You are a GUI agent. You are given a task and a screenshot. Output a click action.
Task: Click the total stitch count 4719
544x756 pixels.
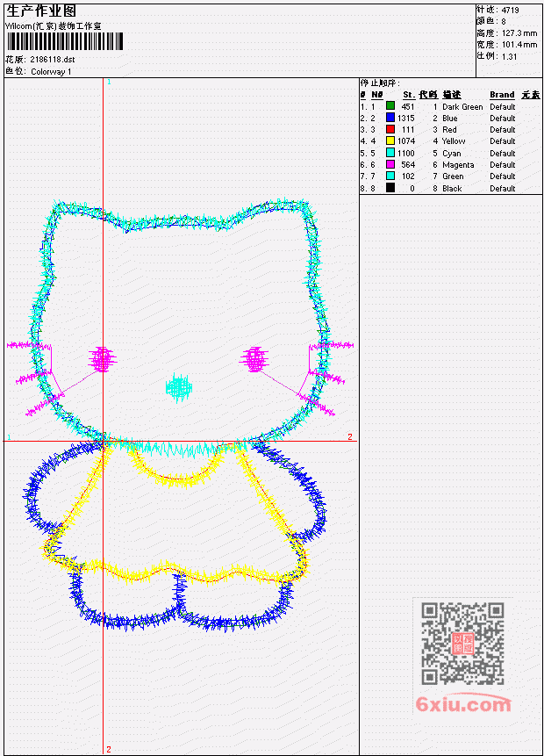pos(511,11)
